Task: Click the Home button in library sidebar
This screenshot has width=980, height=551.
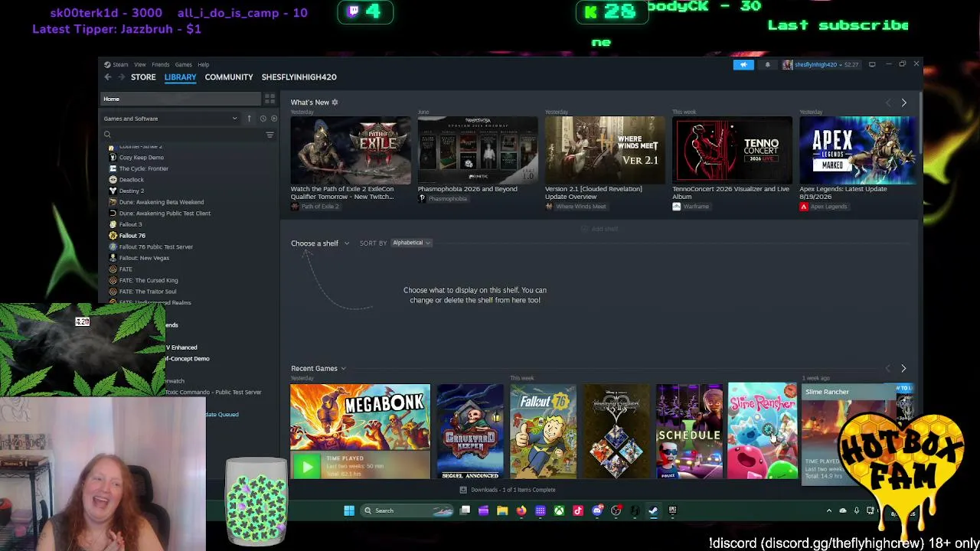Action: [181, 99]
